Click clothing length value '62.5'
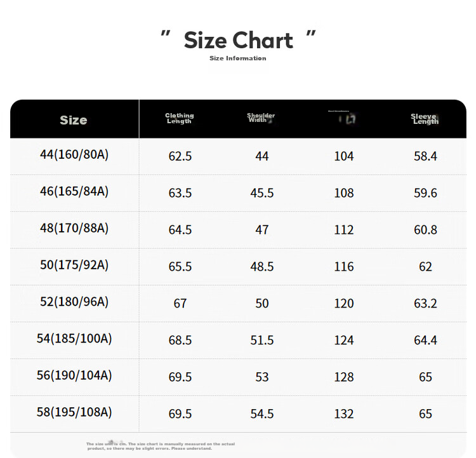The image size is (476, 458). pyautogui.click(x=180, y=156)
